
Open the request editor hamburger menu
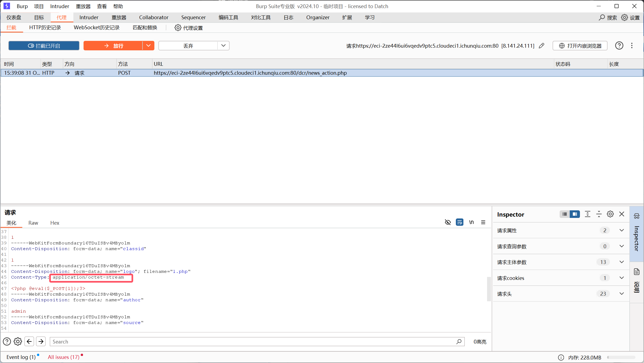click(483, 222)
